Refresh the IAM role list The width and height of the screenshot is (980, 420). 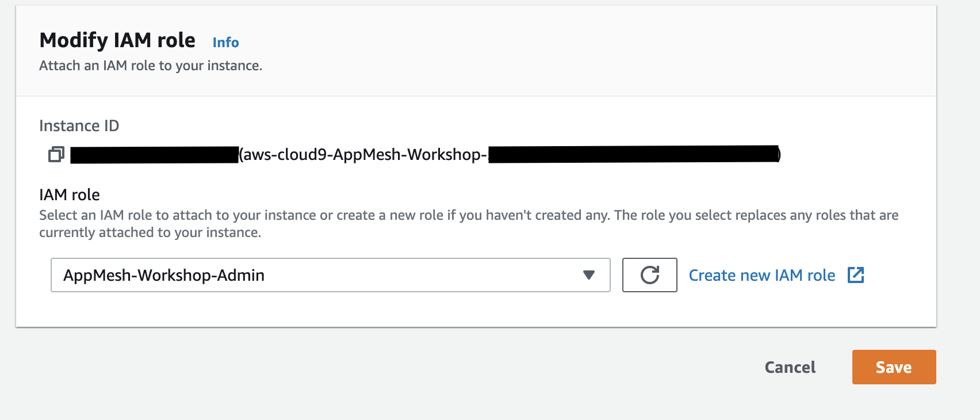tap(649, 275)
